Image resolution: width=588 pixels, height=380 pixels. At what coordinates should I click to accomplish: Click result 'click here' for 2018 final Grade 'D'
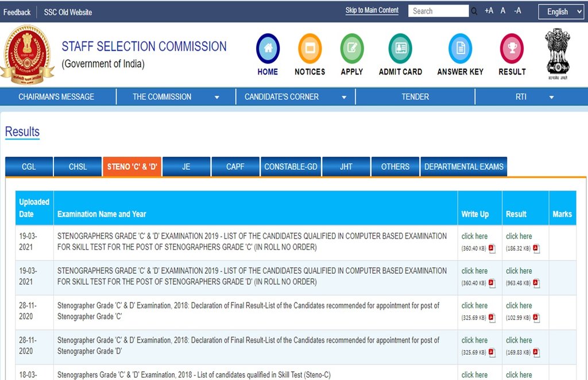pos(519,340)
